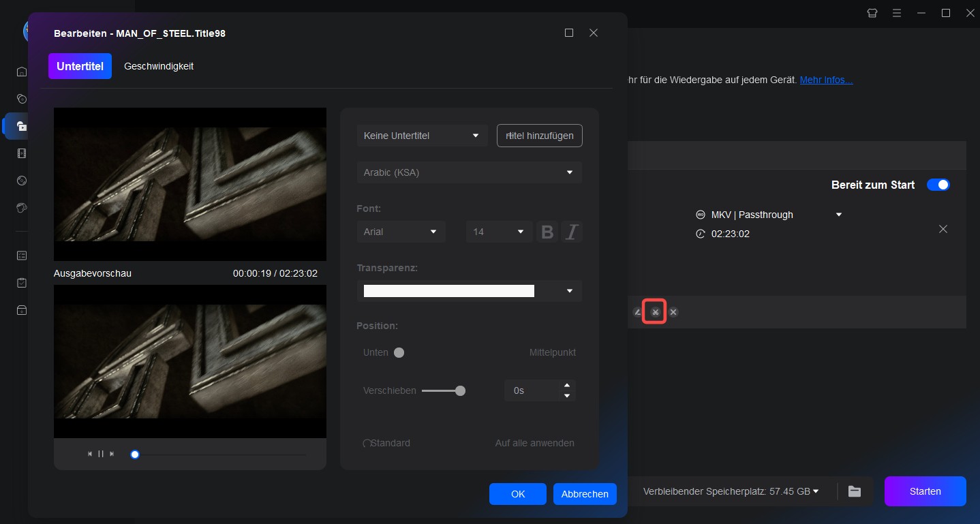Pause the video preview
The image size is (980, 524).
[x=101, y=454]
